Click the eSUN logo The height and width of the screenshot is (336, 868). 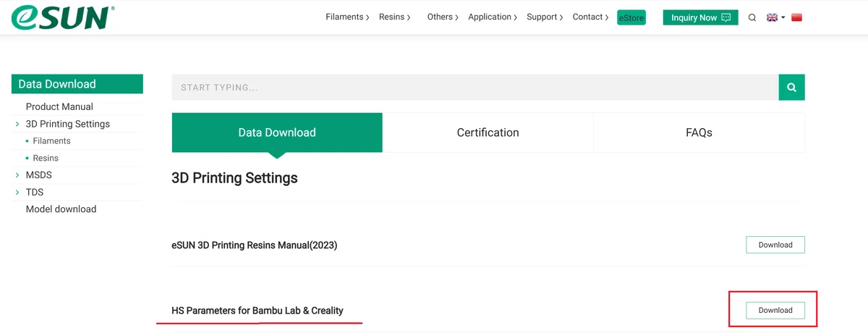coord(63,17)
